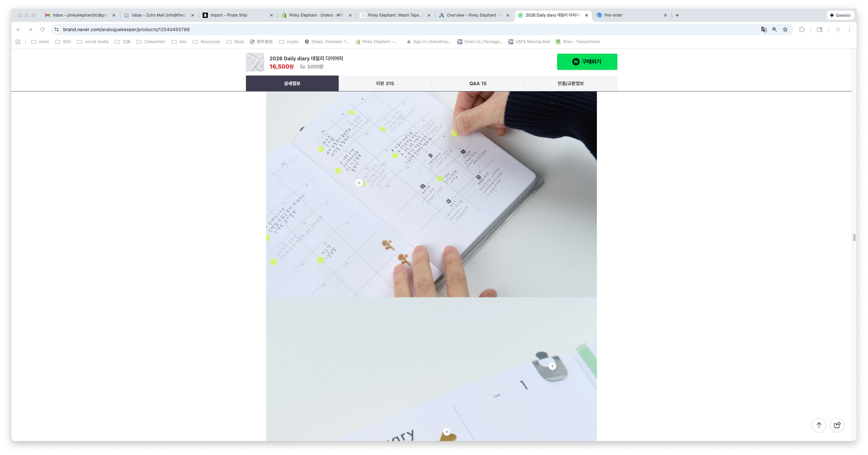Viewport: 868px width, 455px height.
Task: Switch to the Q&A 15 tab
Action: click(x=478, y=83)
